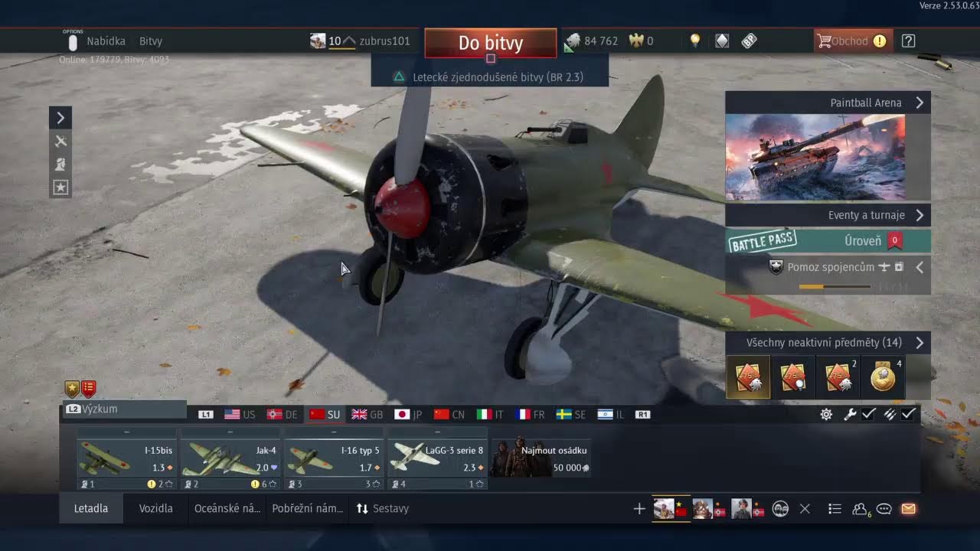Select the JP nation tab
This screenshot has width=980, height=551.
click(408, 414)
